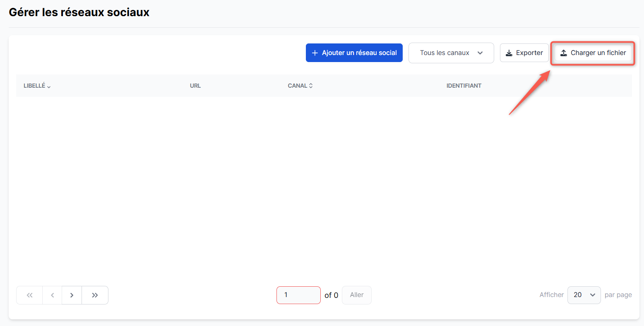
Task: Click the sort chevron next to LIBELLÉ
Action: click(x=49, y=86)
